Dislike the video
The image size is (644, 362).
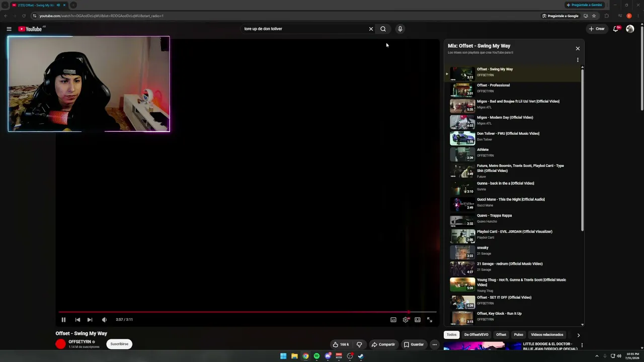pyautogui.click(x=359, y=344)
